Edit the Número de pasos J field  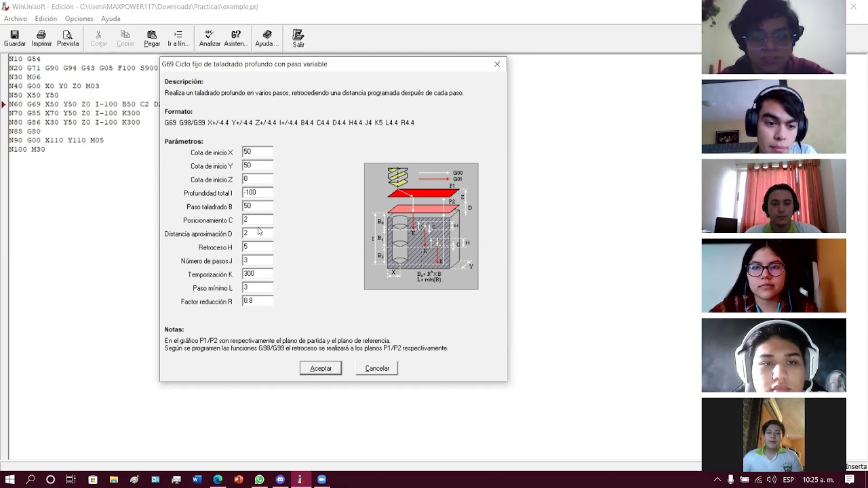pyautogui.click(x=258, y=260)
